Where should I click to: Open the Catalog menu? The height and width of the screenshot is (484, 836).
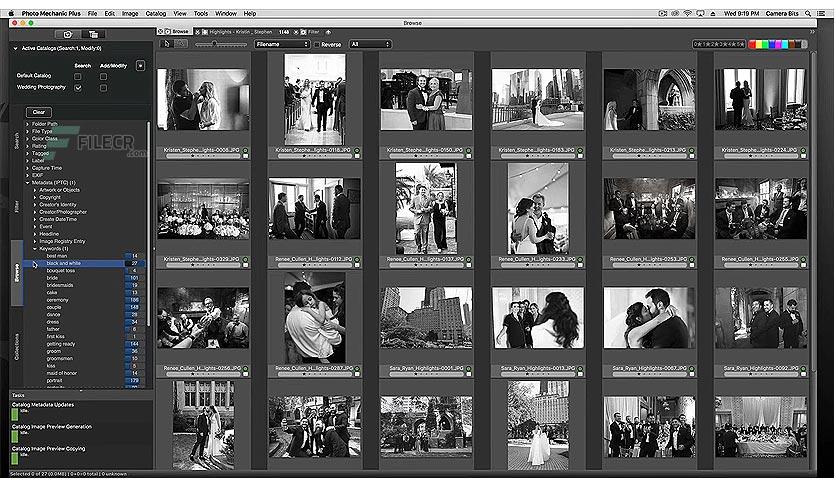pyautogui.click(x=156, y=13)
